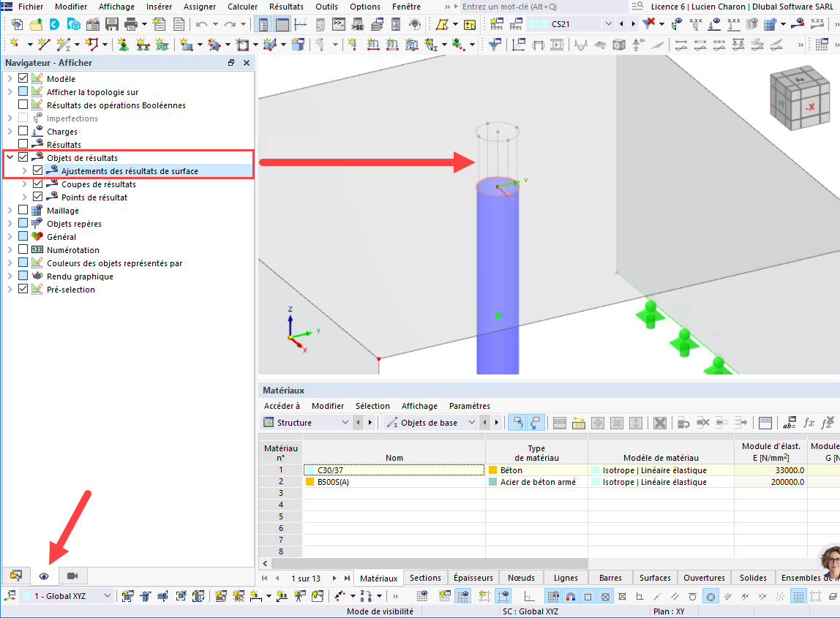Open the Fichier menu
Image resolution: width=840 pixels, height=618 pixels.
[x=31, y=7]
